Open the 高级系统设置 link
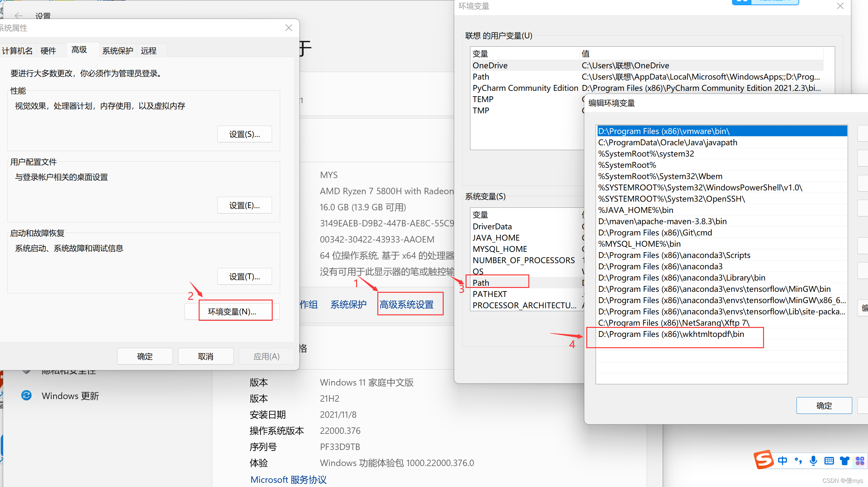The height and width of the screenshot is (487, 868). 406,304
